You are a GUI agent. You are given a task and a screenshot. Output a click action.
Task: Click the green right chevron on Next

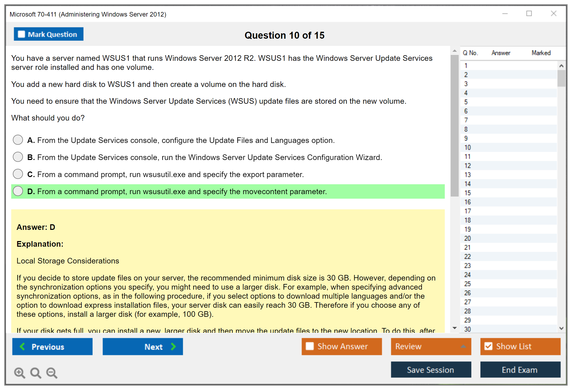tap(174, 347)
